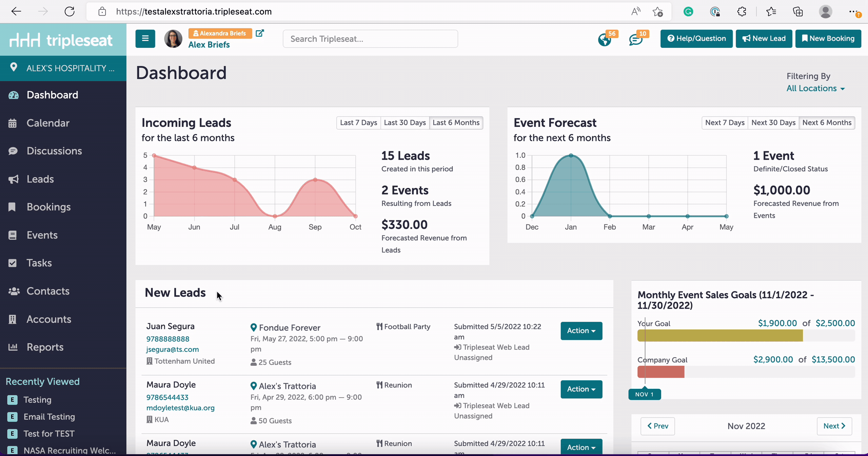
Task: Open Action dropdown on bottom partially visible lead
Action: [x=581, y=447]
